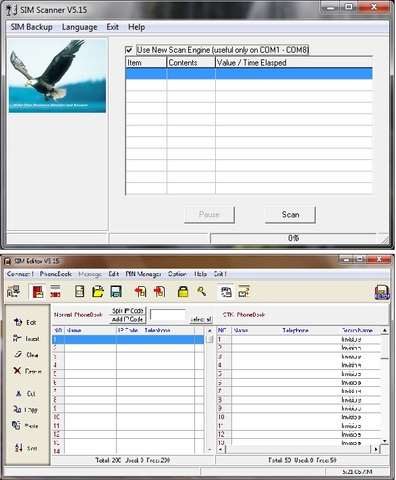Click the red-arrow icon beside the save floppy

click(140, 292)
